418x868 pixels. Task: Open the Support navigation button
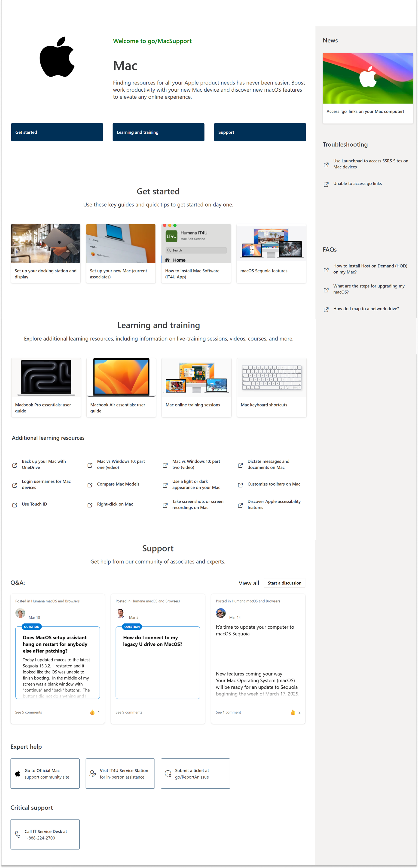259,132
